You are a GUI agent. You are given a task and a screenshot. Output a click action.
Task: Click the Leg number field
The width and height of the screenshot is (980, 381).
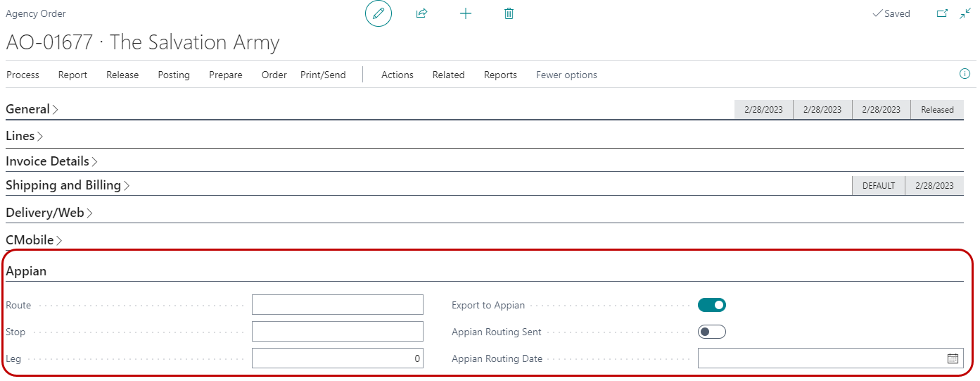338,358
